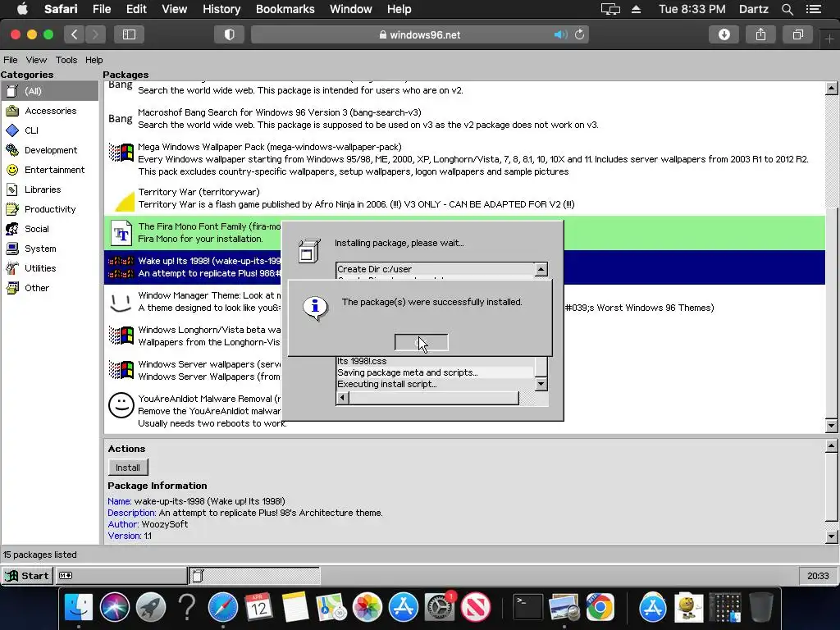Image resolution: width=840 pixels, height=630 pixels.
Task: Click packages list scroll-down arrow
Action: pyautogui.click(x=832, y=426)
